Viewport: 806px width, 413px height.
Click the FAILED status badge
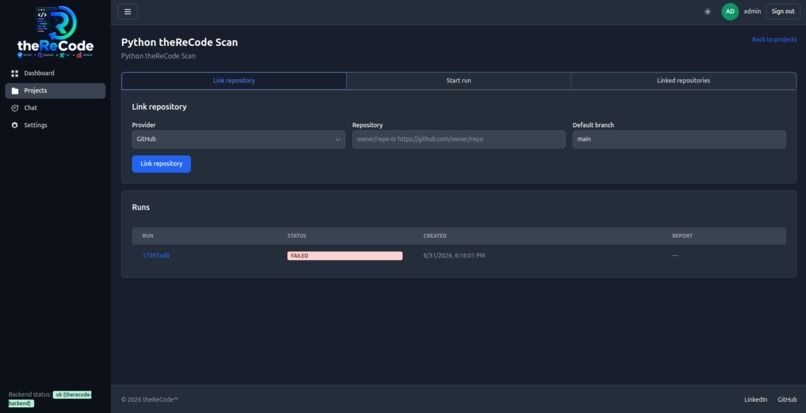tap(344, 256)
